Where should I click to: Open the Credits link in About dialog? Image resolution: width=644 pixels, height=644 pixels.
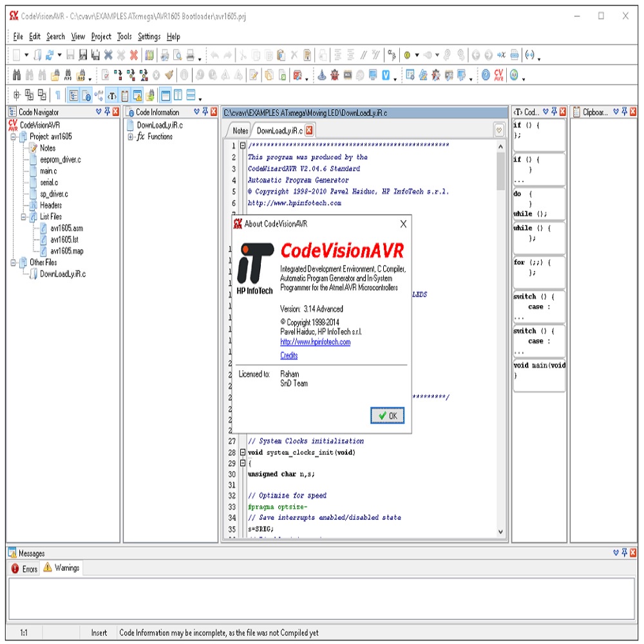tap(289, 355)
